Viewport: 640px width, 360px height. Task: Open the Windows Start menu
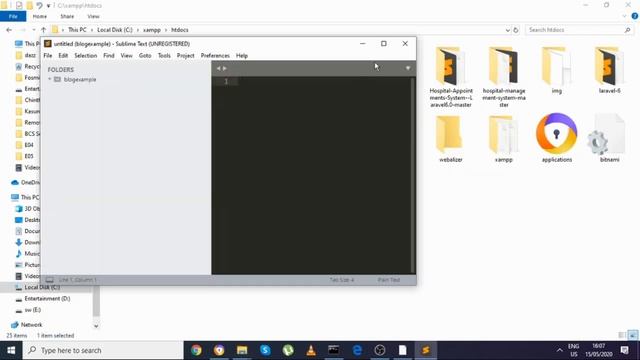coord(11,350)
